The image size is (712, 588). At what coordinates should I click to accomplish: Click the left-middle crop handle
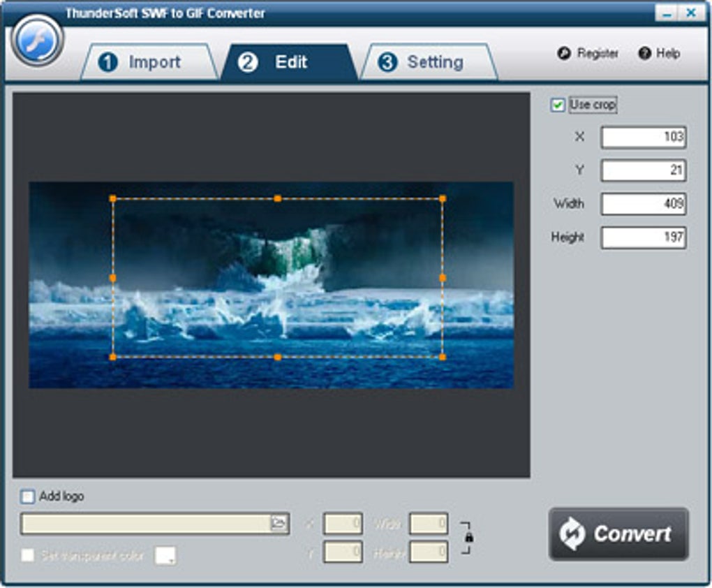pyautogui.click(x=113, y=278)
